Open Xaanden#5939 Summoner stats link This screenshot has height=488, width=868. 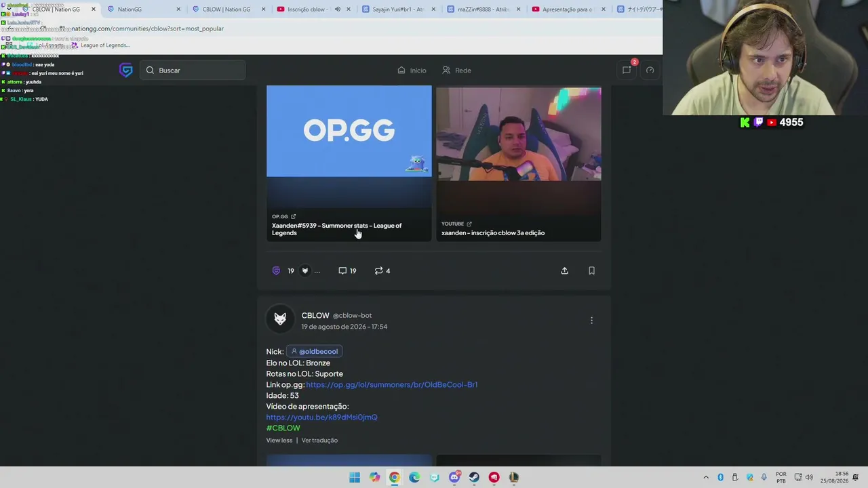336,229
